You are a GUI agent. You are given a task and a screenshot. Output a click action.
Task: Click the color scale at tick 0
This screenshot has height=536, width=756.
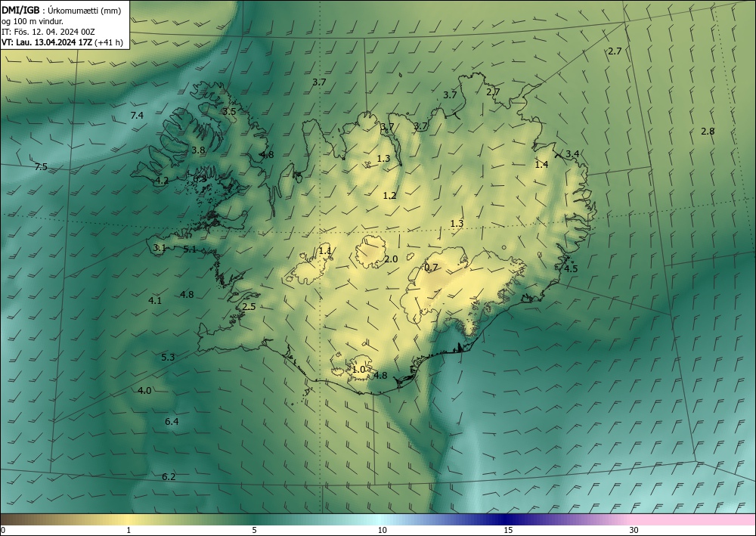[x=3, y=530]
